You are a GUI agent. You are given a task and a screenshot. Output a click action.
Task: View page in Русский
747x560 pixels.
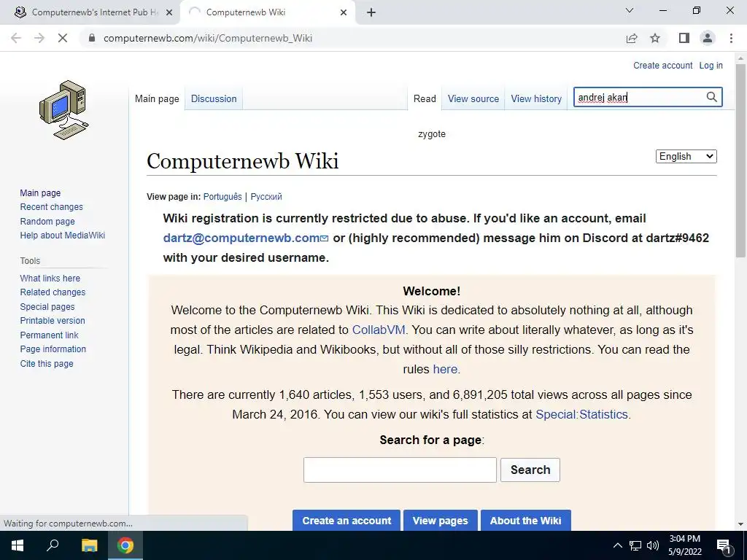pos(266,197)
